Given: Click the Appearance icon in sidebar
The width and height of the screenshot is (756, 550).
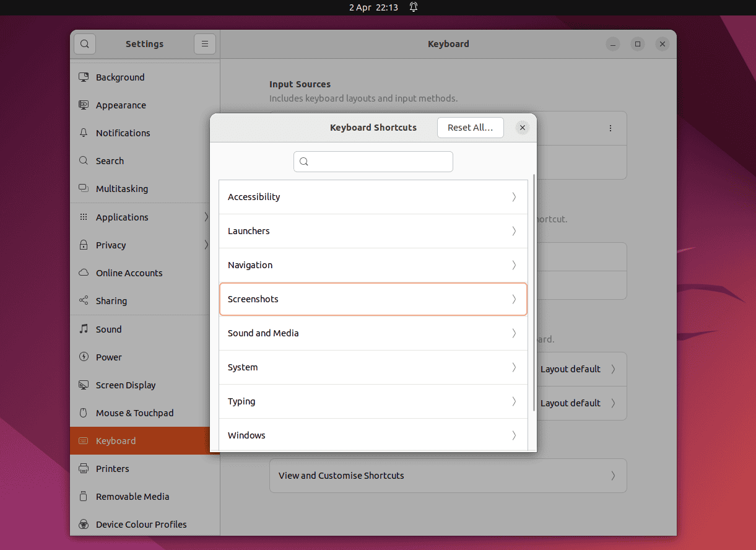Looking at the screenshot, I should (84, 105).
